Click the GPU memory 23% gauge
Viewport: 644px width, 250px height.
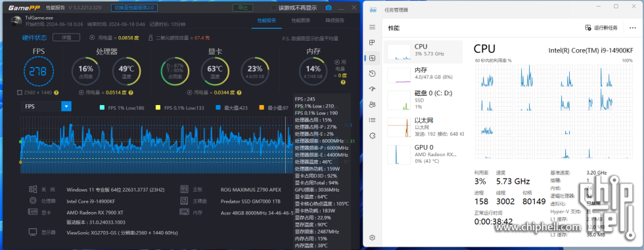click(255, 71)
